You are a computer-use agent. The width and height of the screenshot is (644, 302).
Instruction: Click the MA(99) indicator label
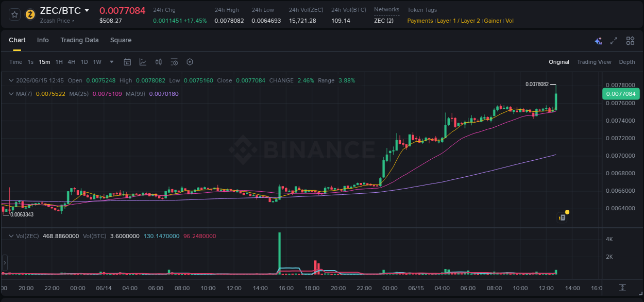(136, 94)
